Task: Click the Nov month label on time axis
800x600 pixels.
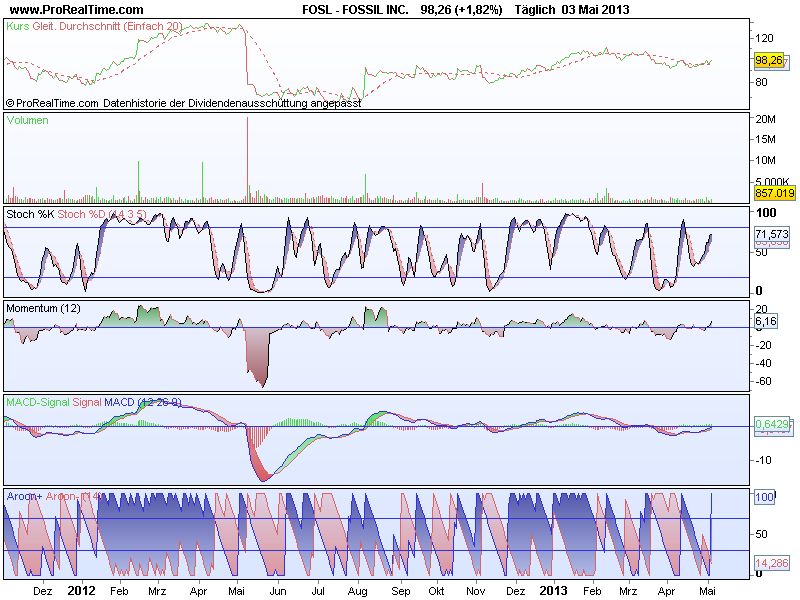Action: click(x=476, y=591)
